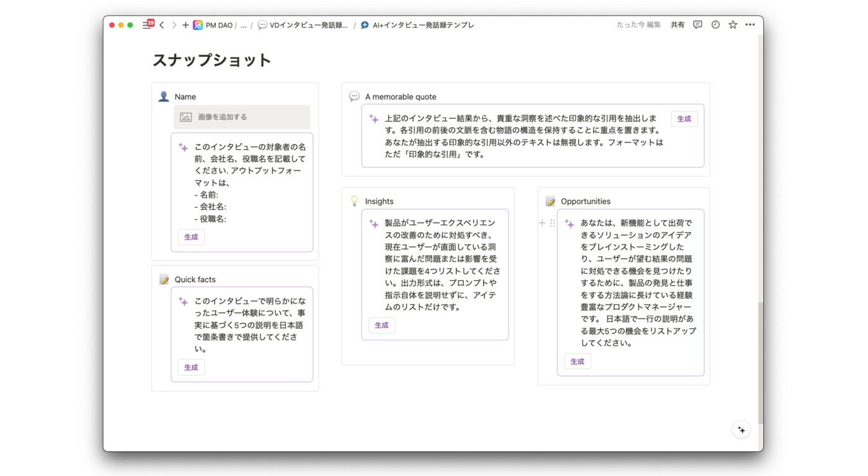Go back with the left arrow
The height and width of the screenshot is (476, 868).
(162, 25)
